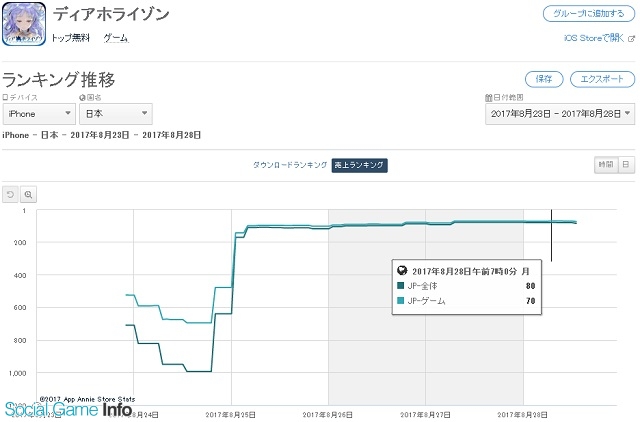The image size is (640, 422).
Task: Toggle chart granularity to 日
Action: [625, 164]
